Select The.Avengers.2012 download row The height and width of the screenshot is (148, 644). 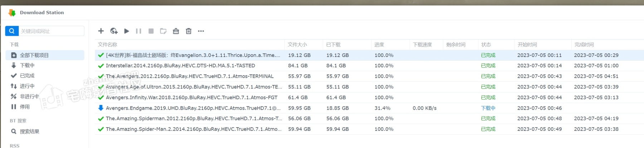coord(369,76)
